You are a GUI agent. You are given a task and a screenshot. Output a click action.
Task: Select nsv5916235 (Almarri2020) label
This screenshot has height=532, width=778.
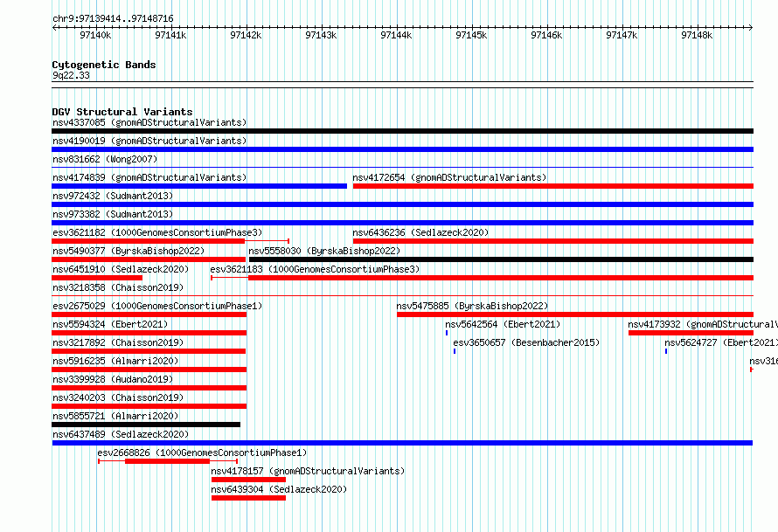(x=115, y=361)
